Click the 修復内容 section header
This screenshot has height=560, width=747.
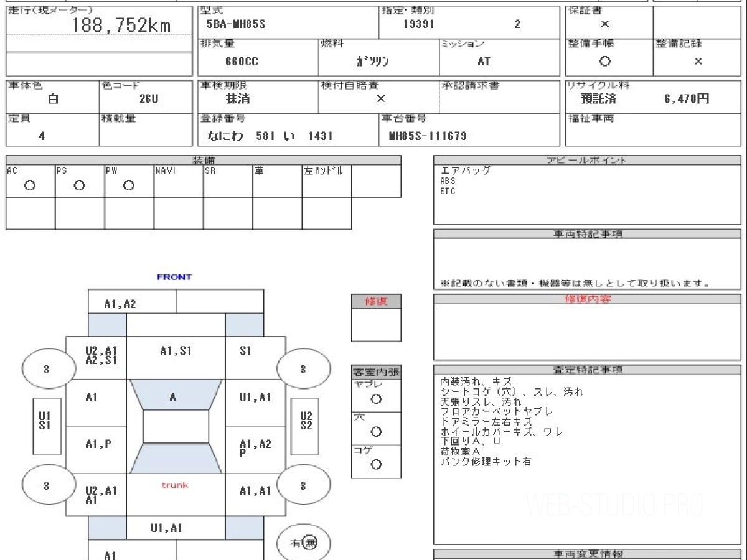pyautogui.click(x=588, y=299)
